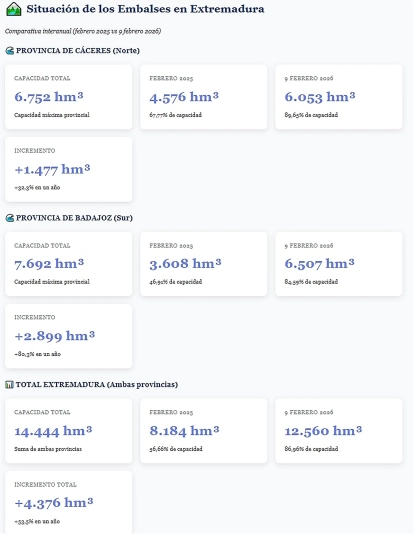The height and width of the screenshot is (534, 414).
Task: Click the mountain icon beside the main title
Action: click(14, 9)
